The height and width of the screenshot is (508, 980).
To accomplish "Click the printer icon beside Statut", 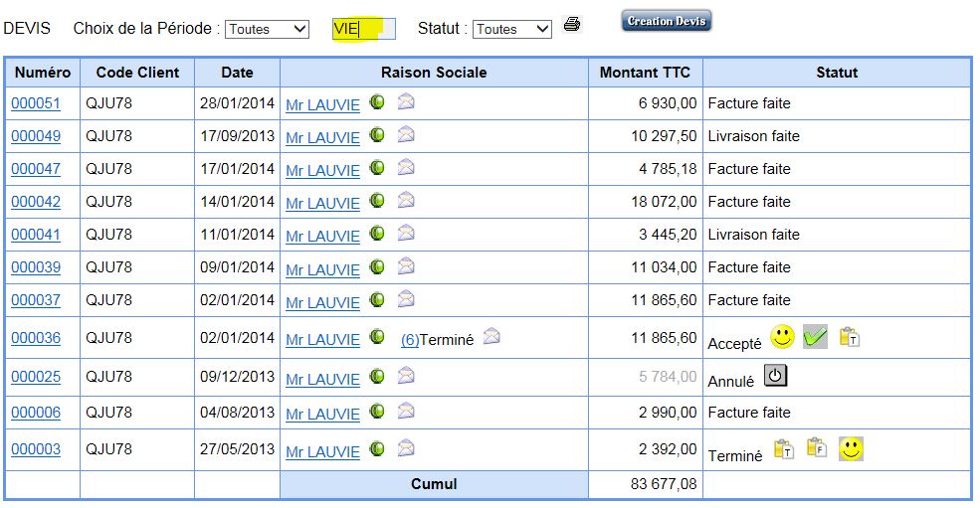I will point(571,25).
